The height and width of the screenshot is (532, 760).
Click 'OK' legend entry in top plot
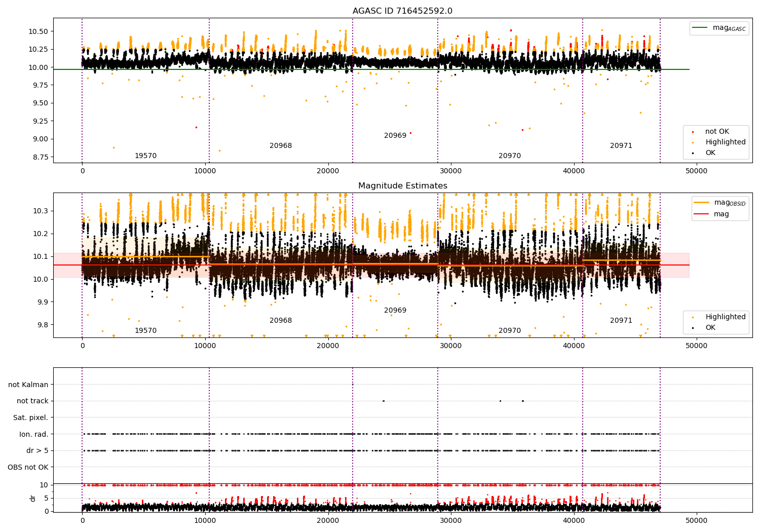pos(710,153)
